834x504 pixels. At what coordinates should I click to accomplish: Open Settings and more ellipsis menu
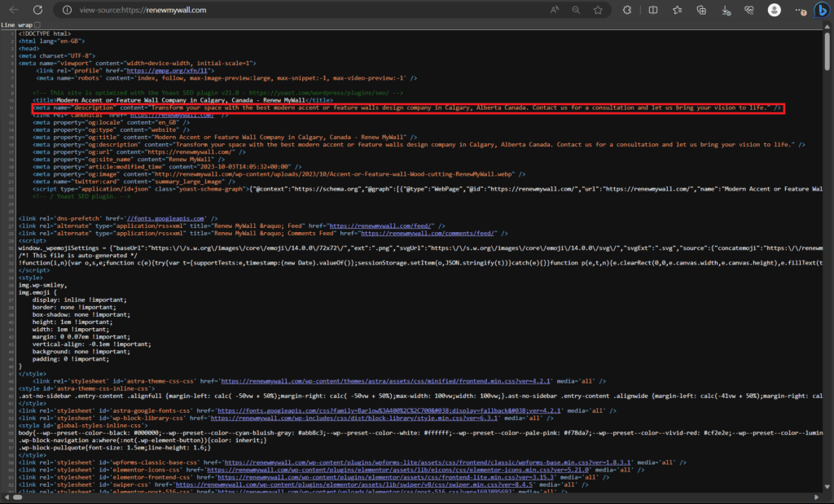point(800,10)
